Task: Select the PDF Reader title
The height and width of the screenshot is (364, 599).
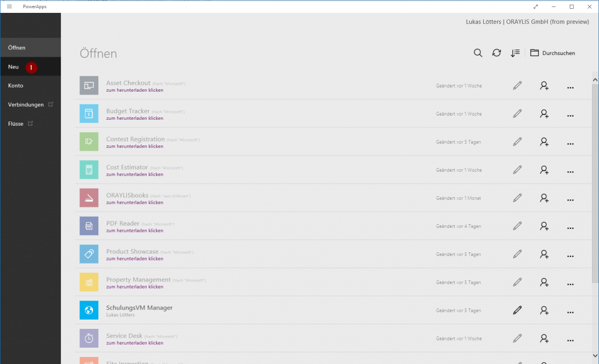Action: tap(123, 224)
